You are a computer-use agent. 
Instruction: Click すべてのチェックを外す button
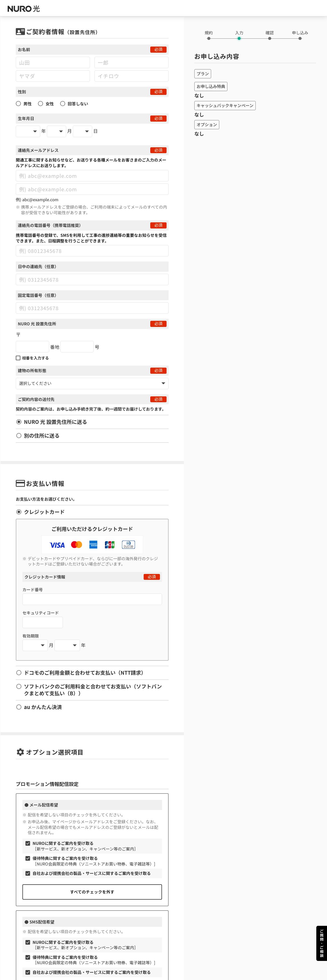pos(92,892)
